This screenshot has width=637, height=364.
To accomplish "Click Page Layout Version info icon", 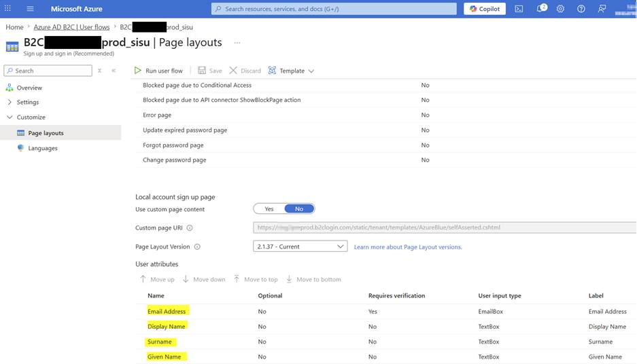I will (x=197, y=247).
